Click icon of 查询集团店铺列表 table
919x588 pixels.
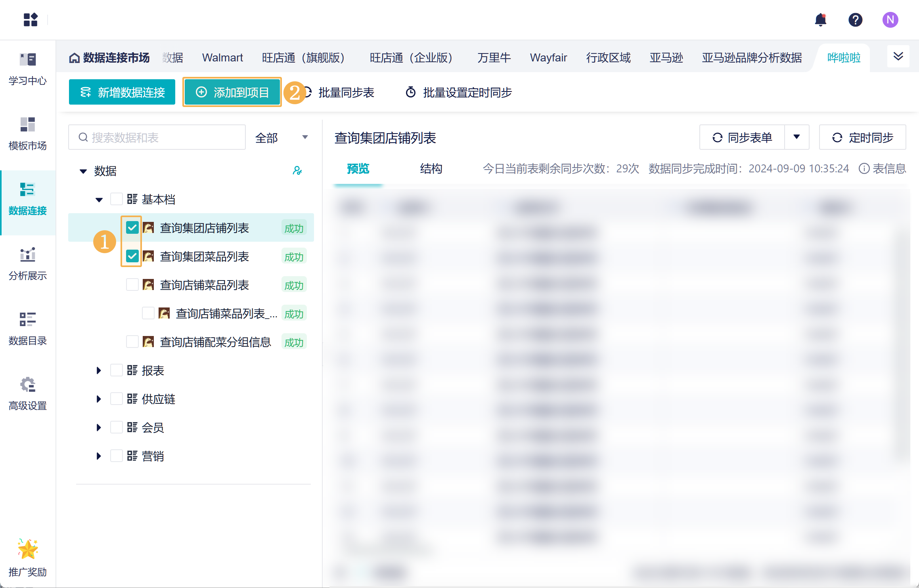point(148,227)
